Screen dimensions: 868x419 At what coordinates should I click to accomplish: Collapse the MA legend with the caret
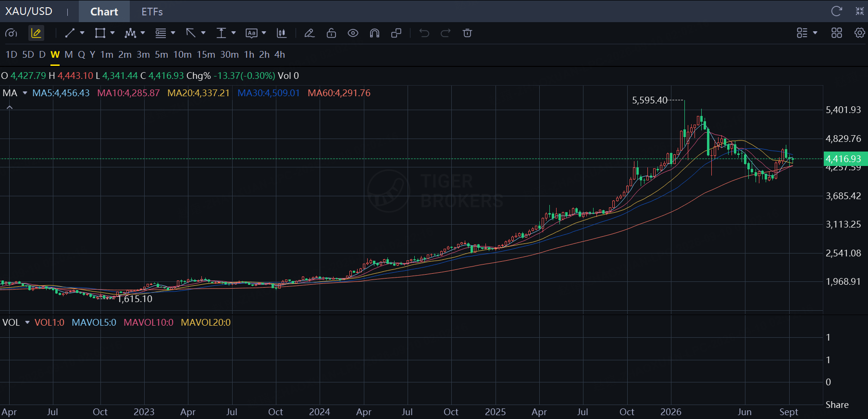tap(10, 107)
